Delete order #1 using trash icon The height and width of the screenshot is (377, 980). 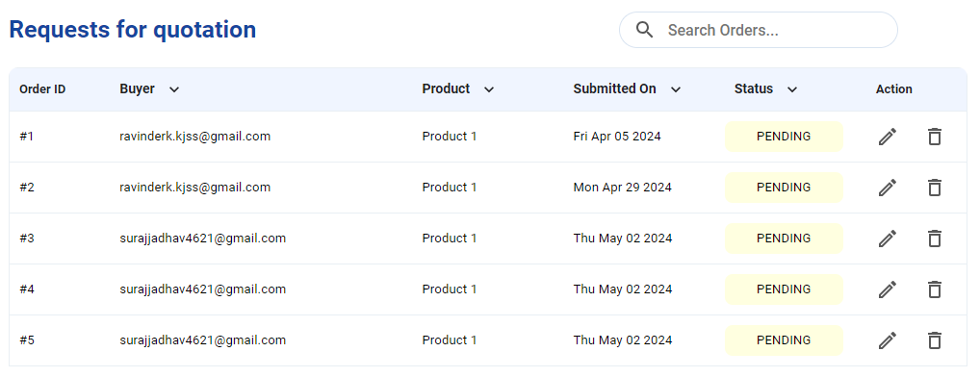click(x=935, y=137)
